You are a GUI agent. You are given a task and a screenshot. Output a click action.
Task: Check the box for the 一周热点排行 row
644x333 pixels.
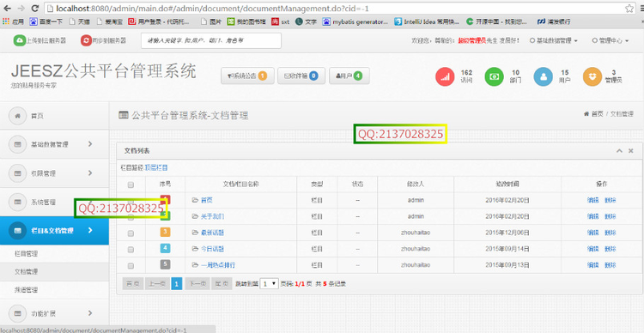[131, 266]
